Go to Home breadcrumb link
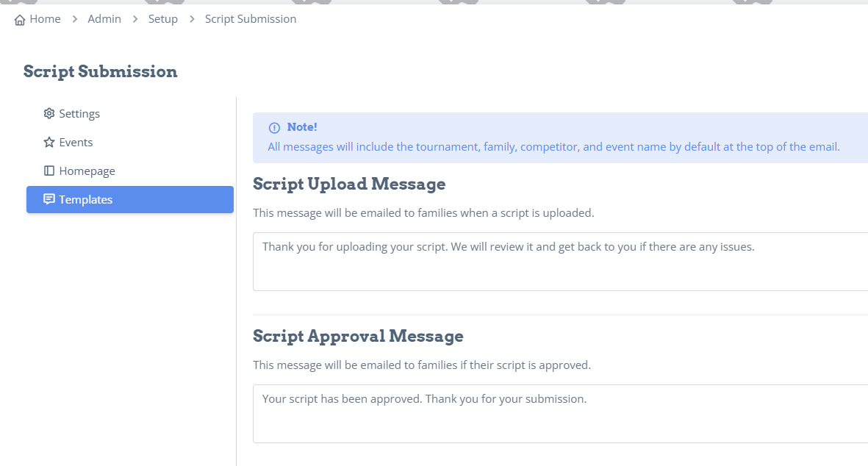Screen dimensions: 868x466 (x=45, y=19)
